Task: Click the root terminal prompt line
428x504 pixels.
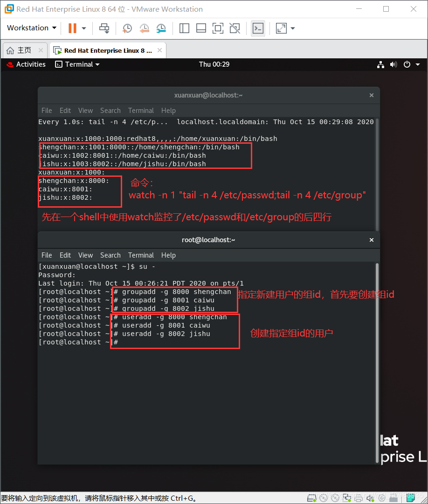Action: point(78,343)
